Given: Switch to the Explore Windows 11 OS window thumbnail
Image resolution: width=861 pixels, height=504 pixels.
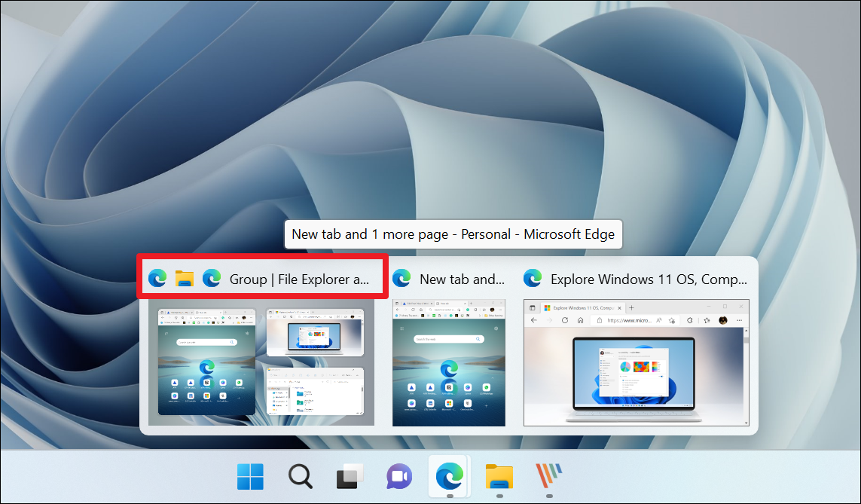Looking at the screenshot, I should (x=637, y=363).
